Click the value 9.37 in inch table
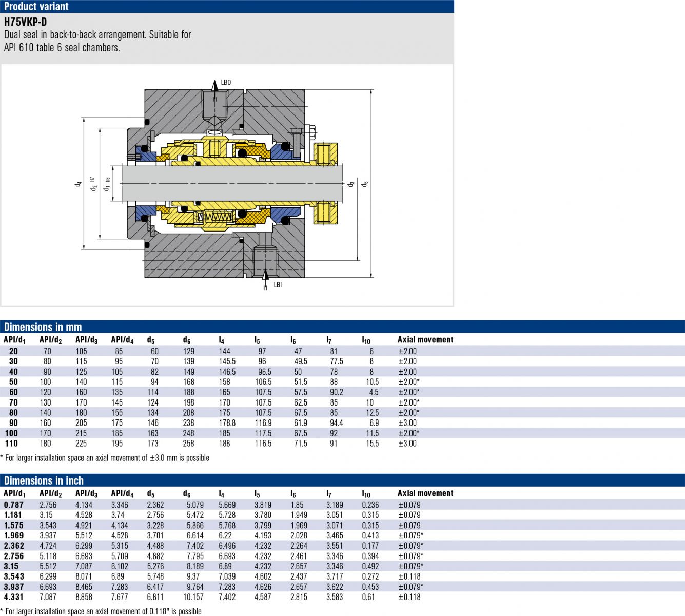 (193, 576)
